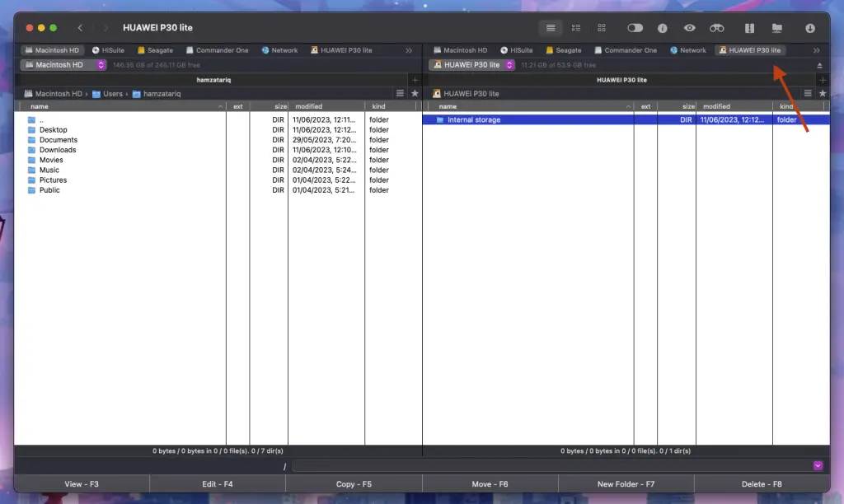Click Macintosh HD in left breadcrumb path
The image size is (844, 504).
54,94
